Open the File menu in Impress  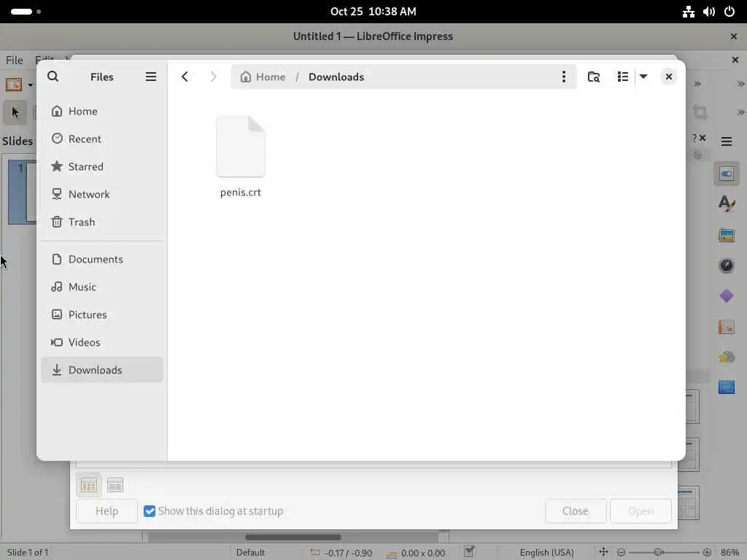[15, 60]
